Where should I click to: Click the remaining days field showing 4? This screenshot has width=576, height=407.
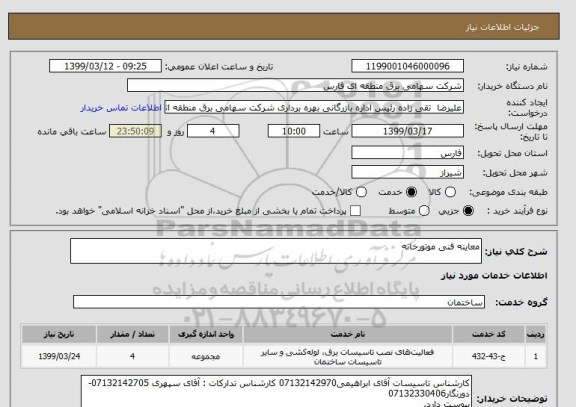pos(213,131)
